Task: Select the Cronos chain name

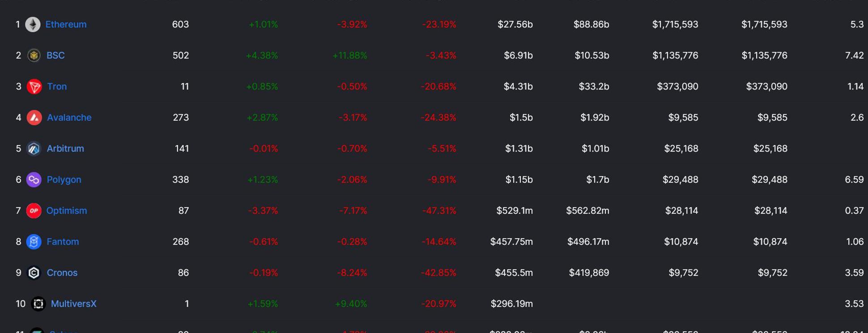Action: pyautogui.click(x=62, y=273)
